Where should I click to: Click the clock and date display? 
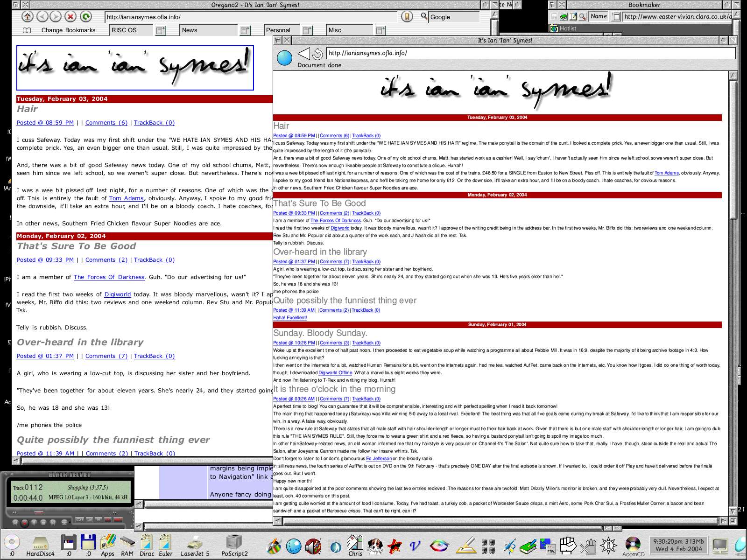point(678,545)
